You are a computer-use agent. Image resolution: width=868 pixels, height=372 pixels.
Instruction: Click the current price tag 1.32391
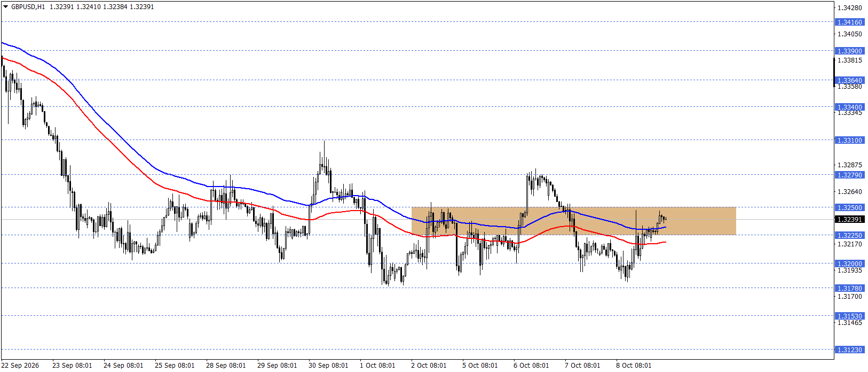pyautogui.click(x=849, y=220)
